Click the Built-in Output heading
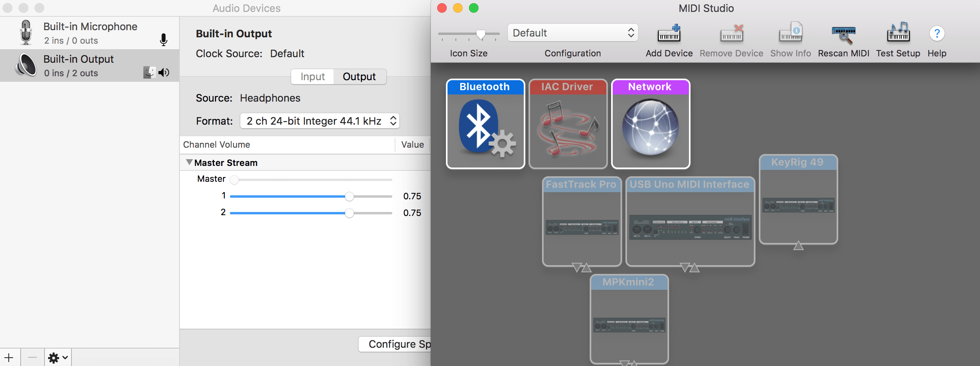This screenshot has width=980, height=366. (x=234, y=34)
